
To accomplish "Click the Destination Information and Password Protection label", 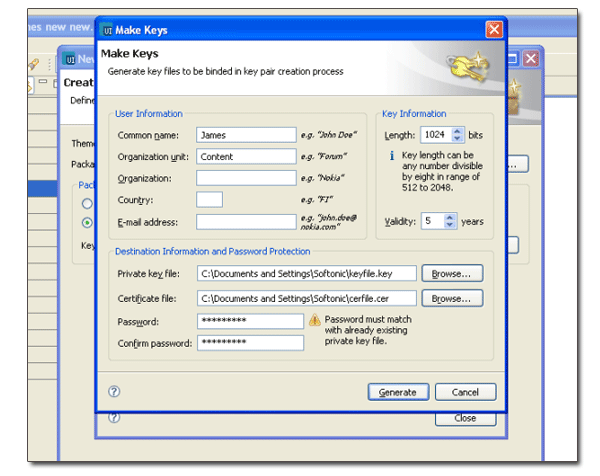I will (212, 251).
